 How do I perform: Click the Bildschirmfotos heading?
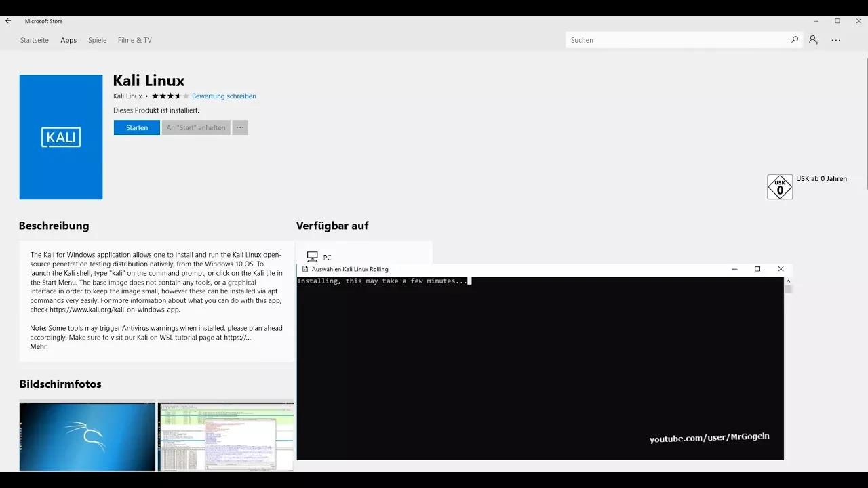coord(60,384)
